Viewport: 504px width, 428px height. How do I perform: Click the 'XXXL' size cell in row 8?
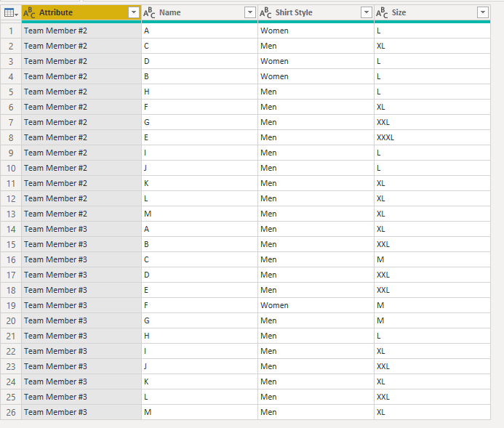pyautogui.click(x=432, y=138)
